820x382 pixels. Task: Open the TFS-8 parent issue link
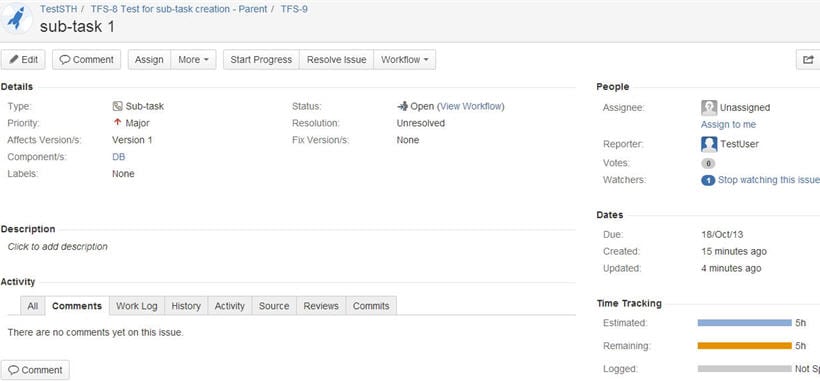click(x=179, y=9)
